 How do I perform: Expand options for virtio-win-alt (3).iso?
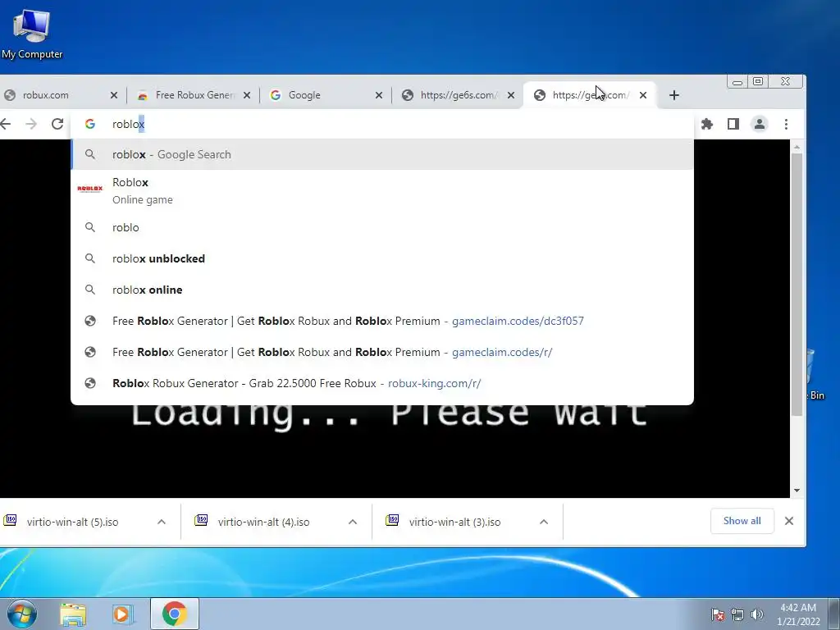[x=544, y=522]
